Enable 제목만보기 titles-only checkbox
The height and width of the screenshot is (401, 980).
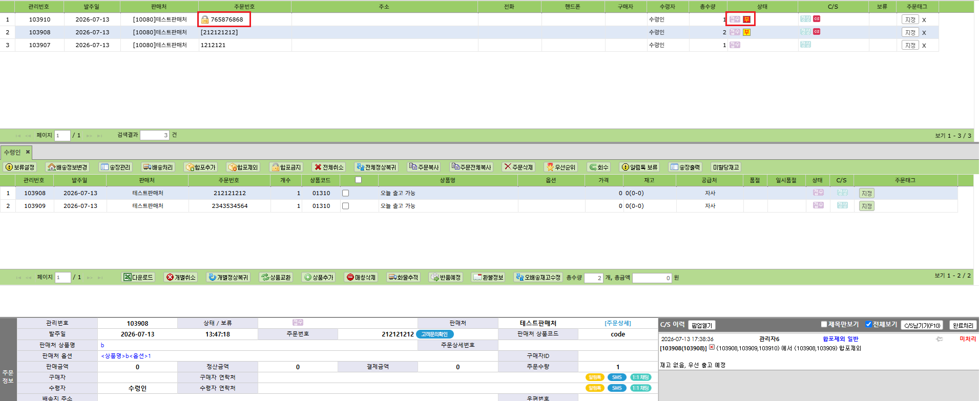tap(824, 324)
